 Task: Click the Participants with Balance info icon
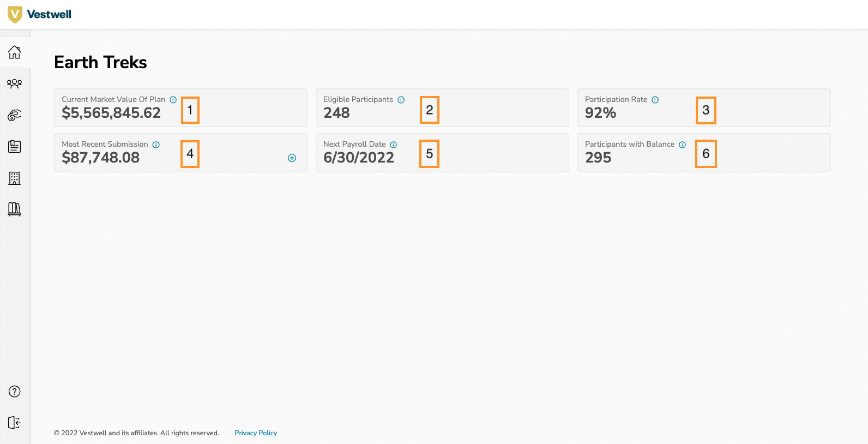(683, 145)
